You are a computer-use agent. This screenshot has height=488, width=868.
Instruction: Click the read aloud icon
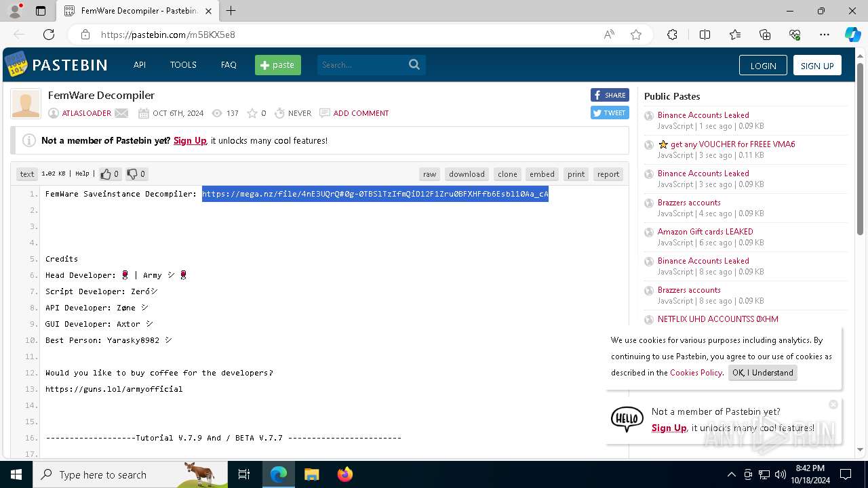[609, 35]
